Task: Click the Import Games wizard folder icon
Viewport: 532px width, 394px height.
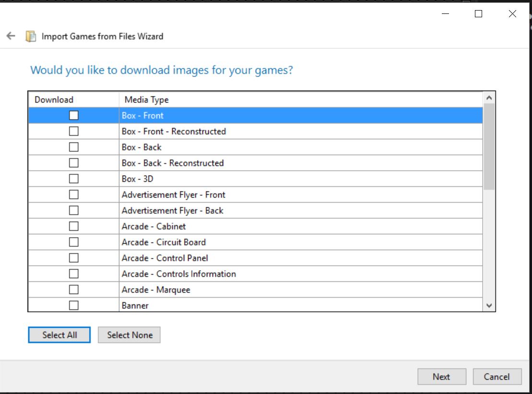Action: pos(31,36)
